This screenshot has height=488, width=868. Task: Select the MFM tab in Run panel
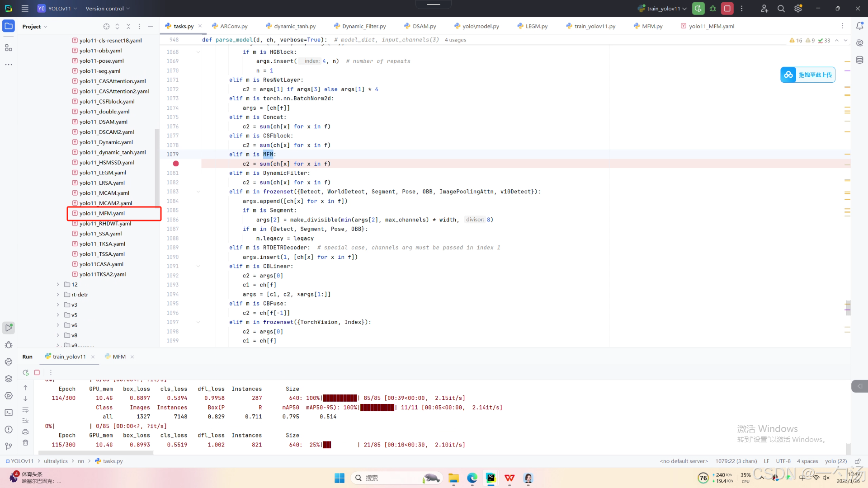point(119,357)
